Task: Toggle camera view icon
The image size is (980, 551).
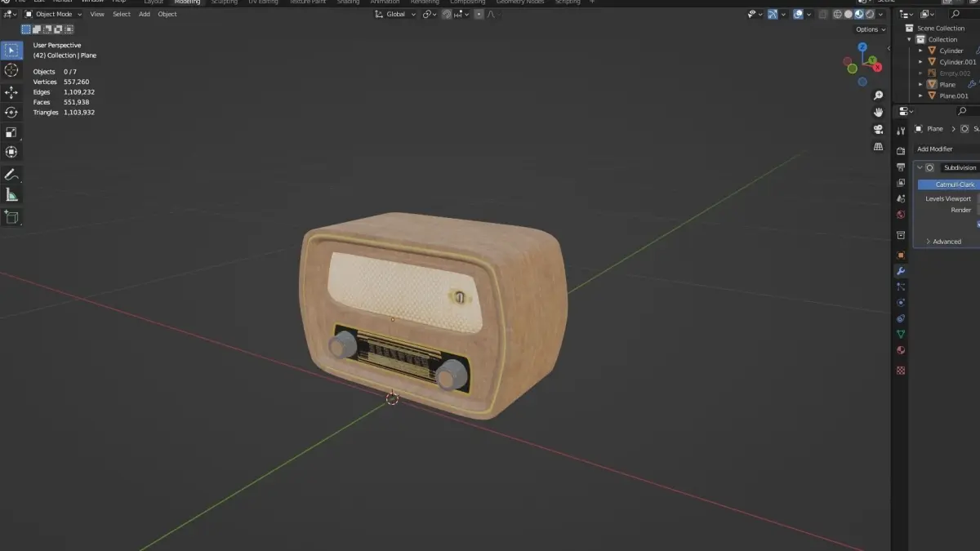Action: [879, 129]
